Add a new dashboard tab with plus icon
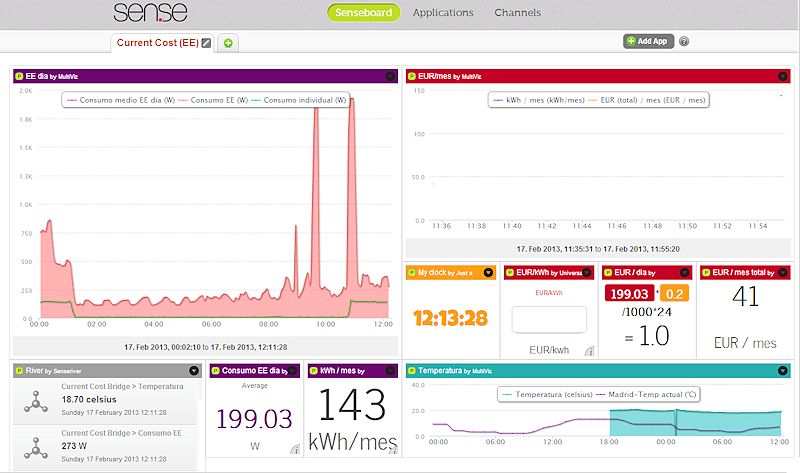The image size is (800, 473). (x=228, y=43)
